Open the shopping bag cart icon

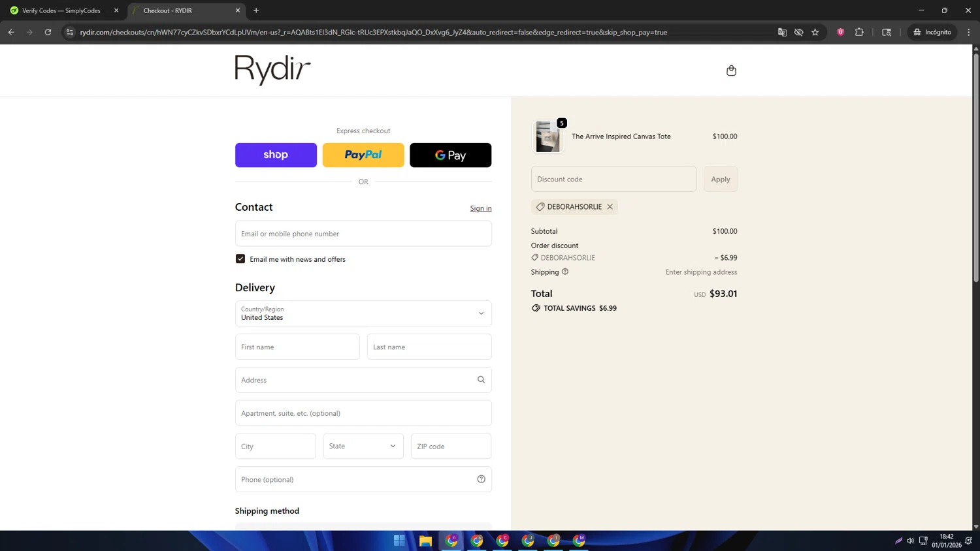(731, 71)
